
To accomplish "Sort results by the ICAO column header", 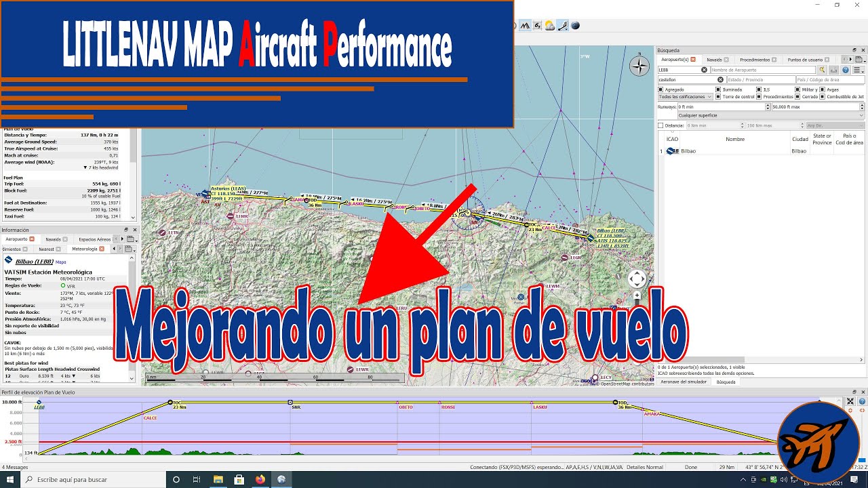I will click(672, 139).
